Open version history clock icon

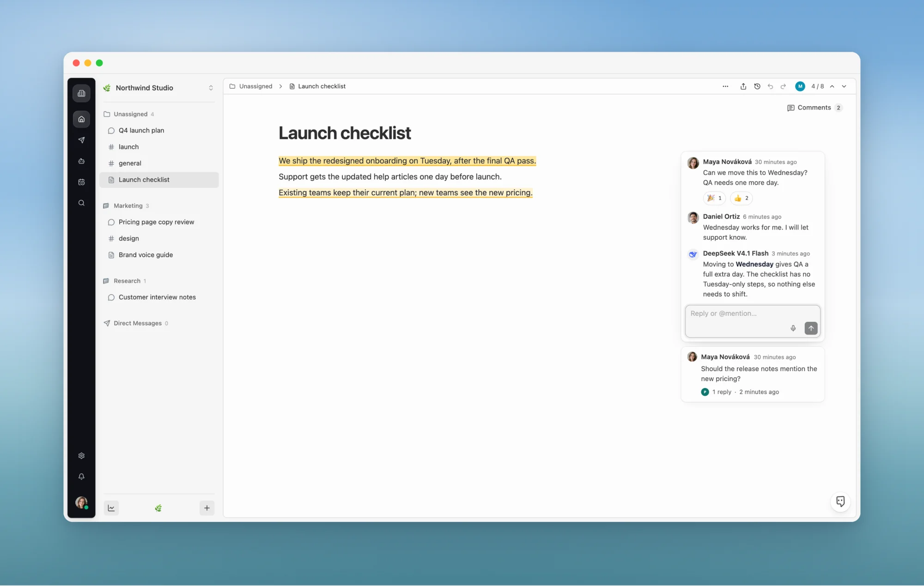(757, 86)
